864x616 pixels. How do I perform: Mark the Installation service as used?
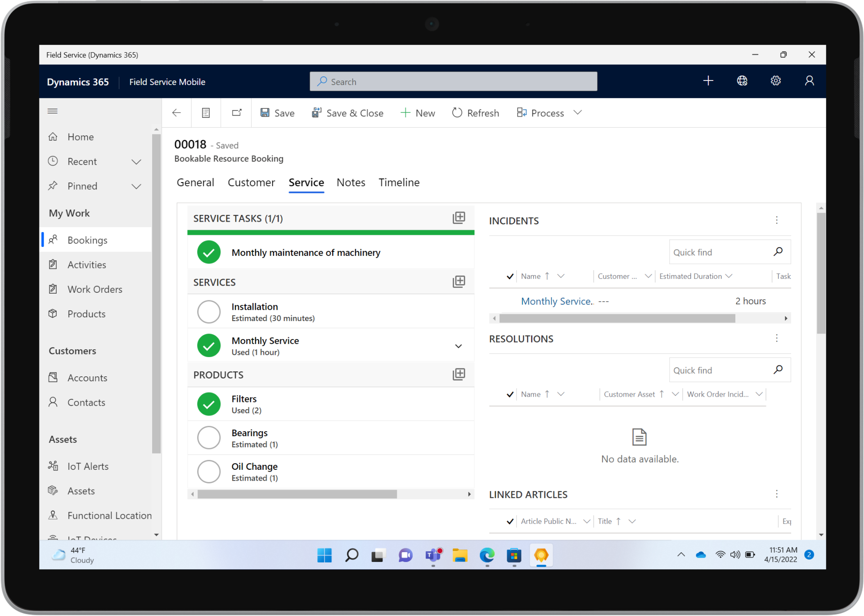point(208,311)
